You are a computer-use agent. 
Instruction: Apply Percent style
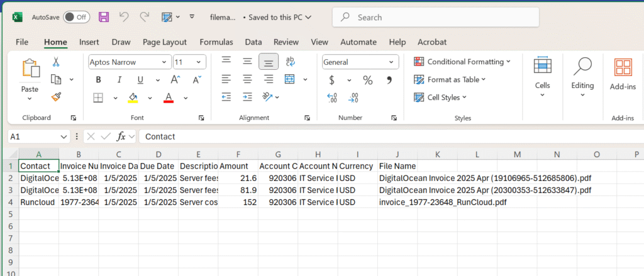pyautogui.click(x=367, y=80)
